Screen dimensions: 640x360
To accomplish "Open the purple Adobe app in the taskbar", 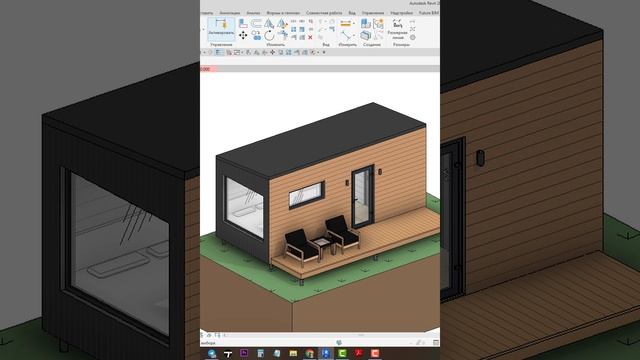I will point(244,353).
